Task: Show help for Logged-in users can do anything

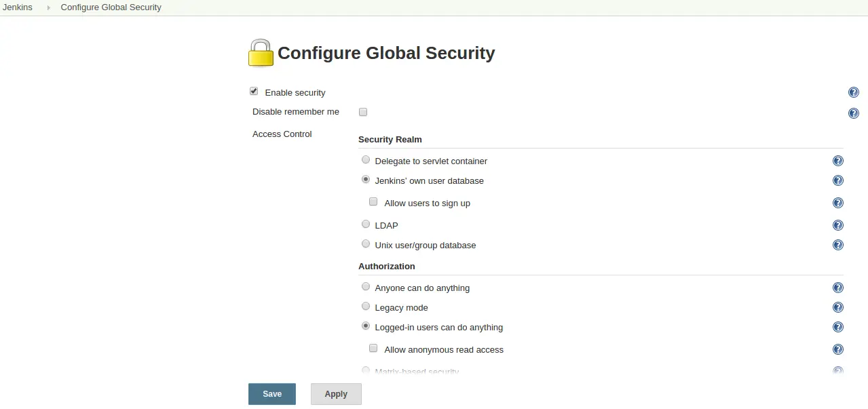Action: (837, 327)
